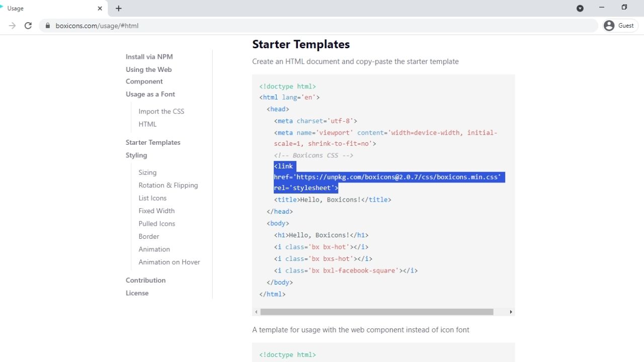644x362 pixels.
Task: Open Import the CSS sidebar link
Action: tap(162, 111)
